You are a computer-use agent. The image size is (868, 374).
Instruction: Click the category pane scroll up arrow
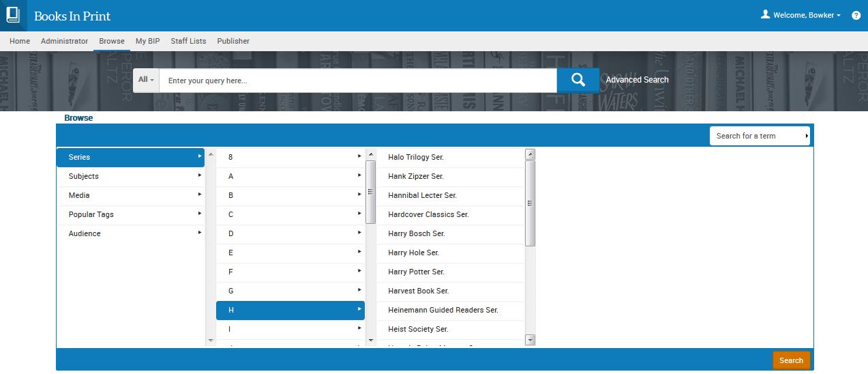(210, 154)
